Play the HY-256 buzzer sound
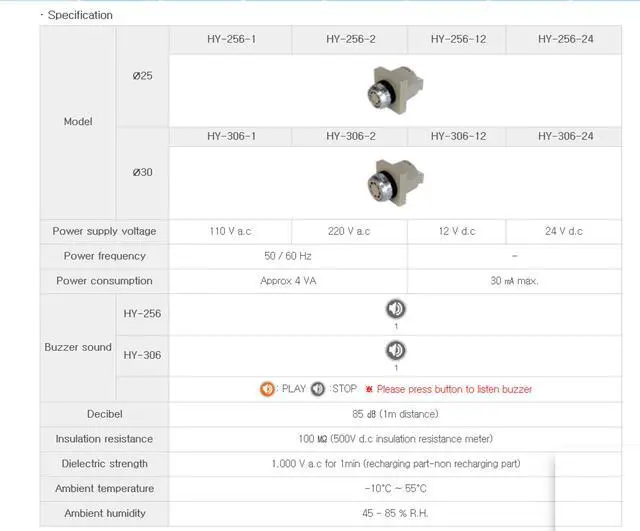 coord(396,309)
